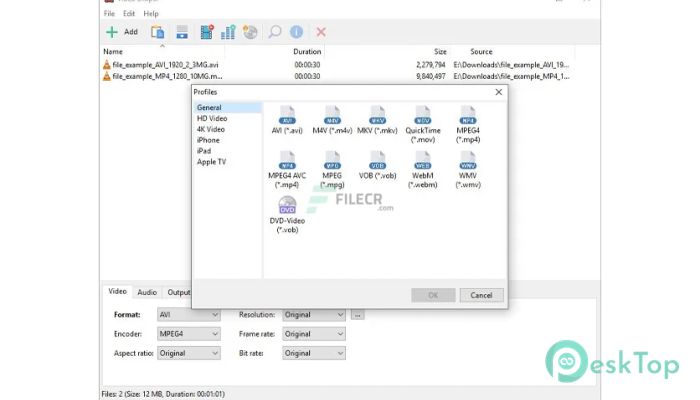Open the Encoder dropdown
The height and width of the screenshot is (400, 700).
click(x=188, y=334)
